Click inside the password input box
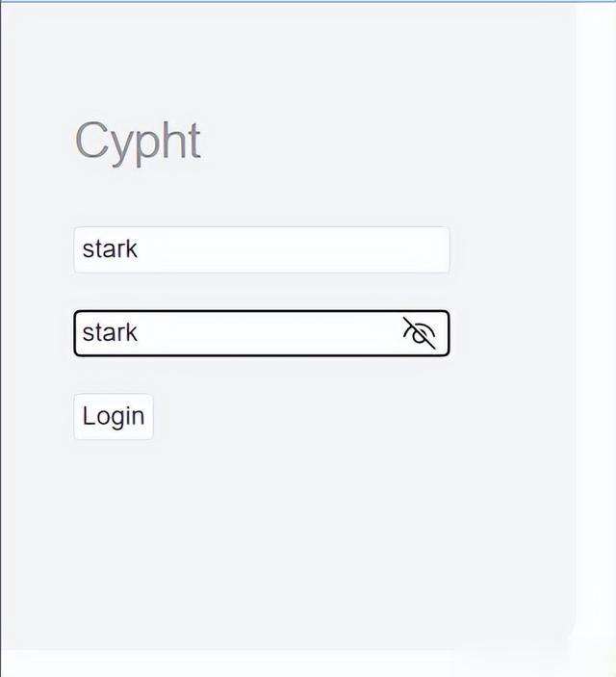The image size is (616, 677). 262,333
